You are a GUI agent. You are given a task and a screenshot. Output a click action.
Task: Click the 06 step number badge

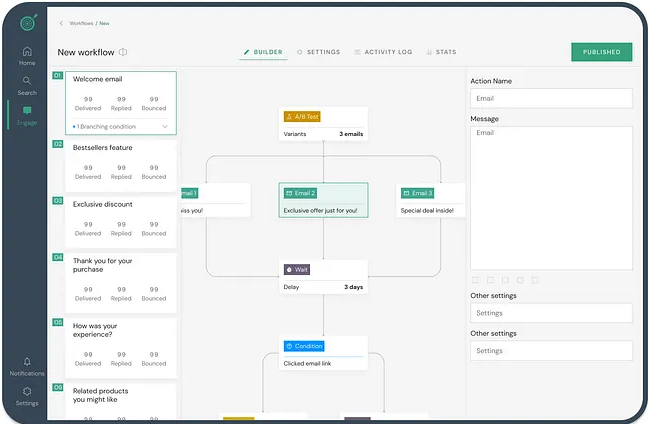tap(57, 387)
